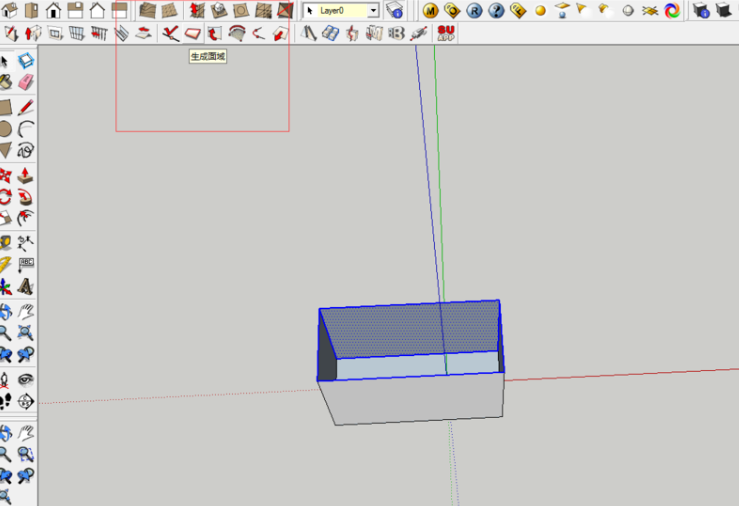Switch to Iso view house icon
Screen dimensions: 739x506
pos(9,10)
